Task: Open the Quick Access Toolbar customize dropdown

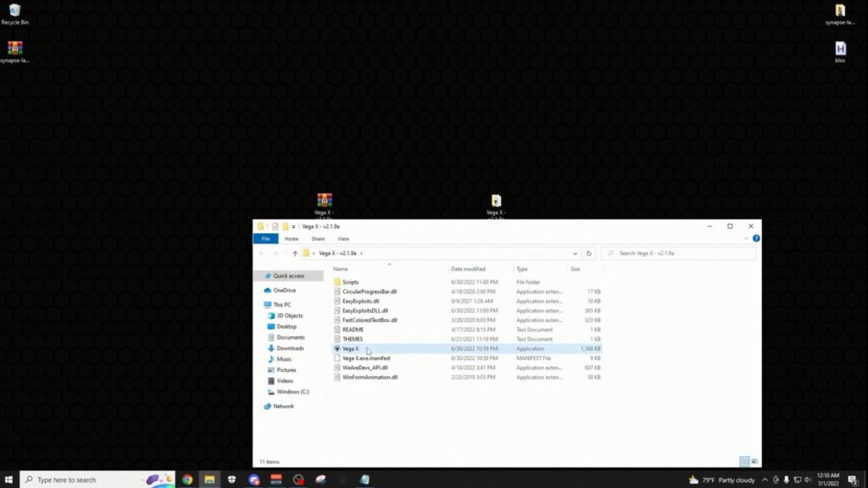Action: pos(293,226)
